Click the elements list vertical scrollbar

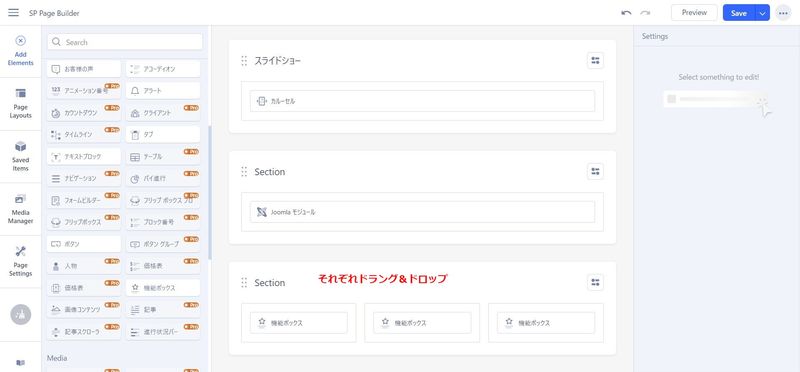click(210, 193)
